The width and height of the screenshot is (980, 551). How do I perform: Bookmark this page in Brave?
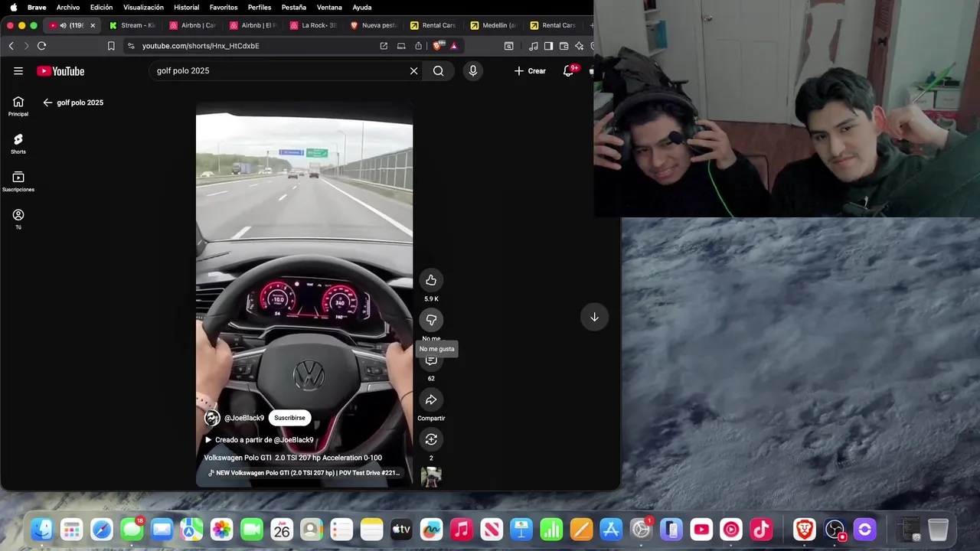(x=111, y=46)
